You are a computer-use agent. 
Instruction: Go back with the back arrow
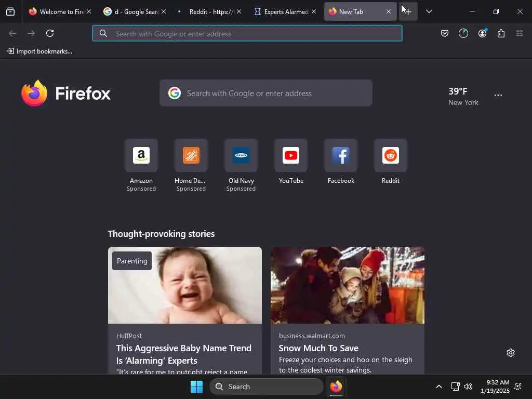pos(12,33)
